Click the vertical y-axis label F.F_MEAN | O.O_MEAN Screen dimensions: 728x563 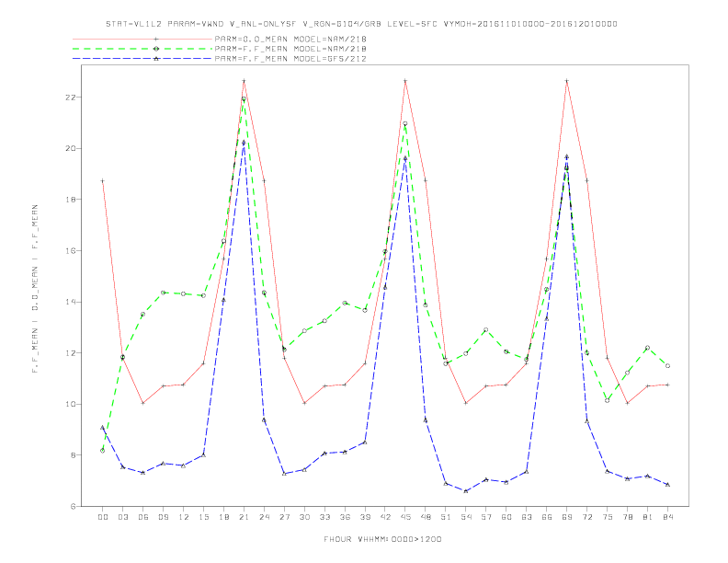[x=35, y=289]
